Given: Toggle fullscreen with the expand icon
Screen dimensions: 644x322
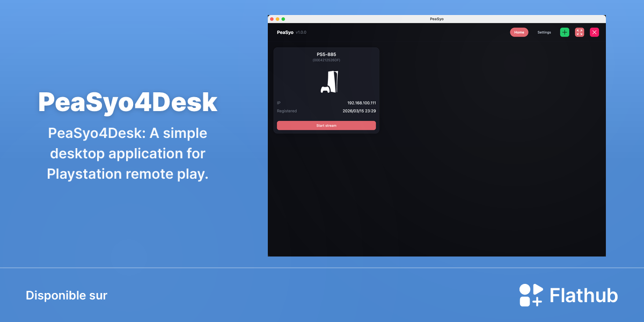Looking at the screenshot, I should tap(580, 32).
